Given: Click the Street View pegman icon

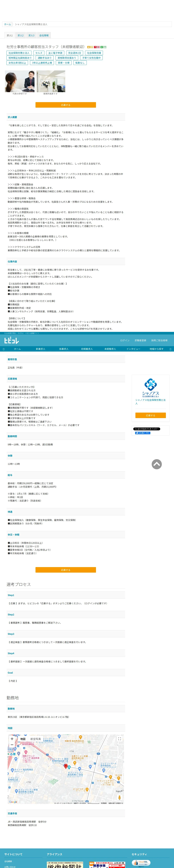Looking at the screenshot, I should pyautogui.click(x=119, y=798).
